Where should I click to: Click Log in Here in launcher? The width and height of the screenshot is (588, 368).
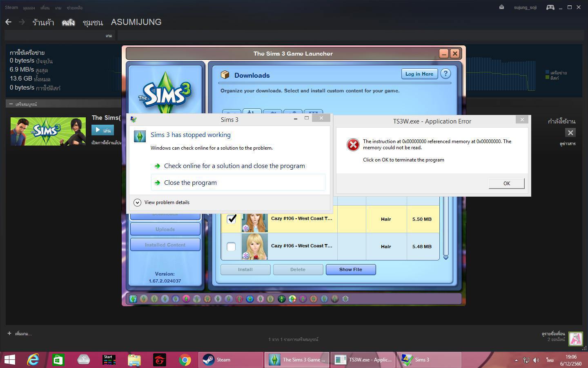click(419, 74)
